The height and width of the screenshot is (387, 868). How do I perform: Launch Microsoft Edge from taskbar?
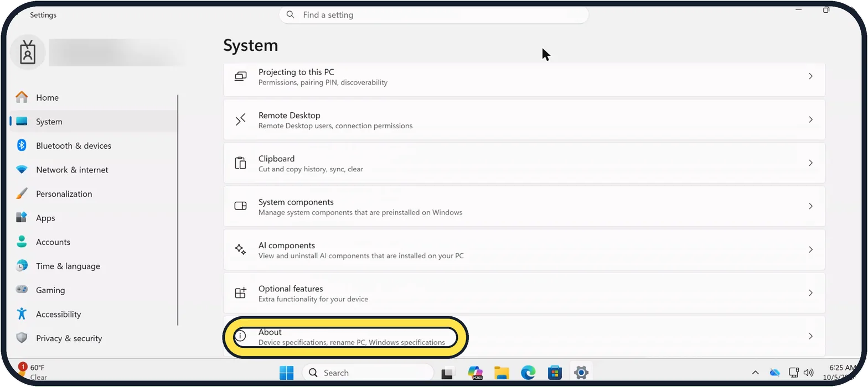[x=528, y=373]
